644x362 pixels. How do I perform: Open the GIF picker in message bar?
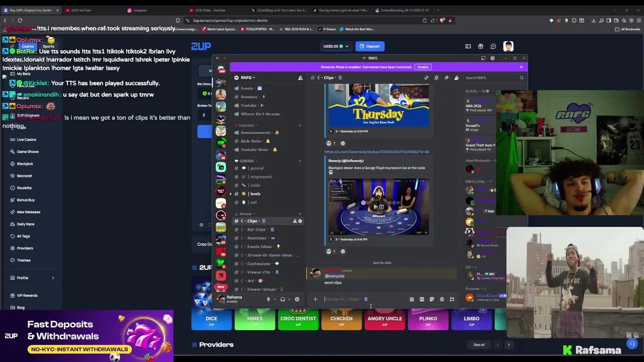pyautogui.click(x=422, y=299)
